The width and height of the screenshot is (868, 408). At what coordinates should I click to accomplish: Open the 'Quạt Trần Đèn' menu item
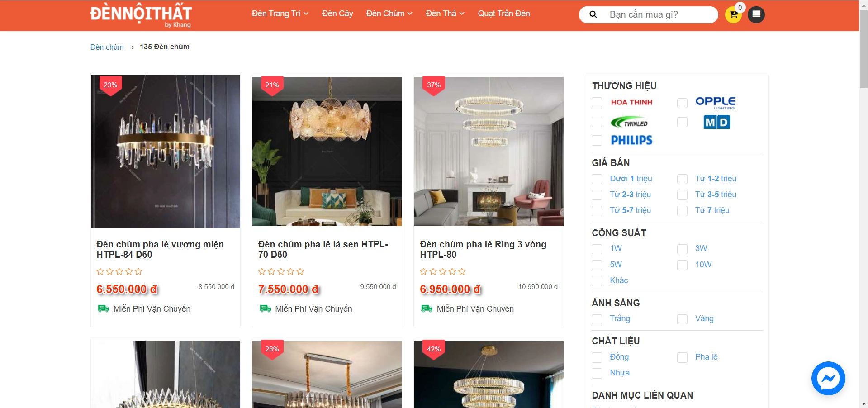point(504,14)
